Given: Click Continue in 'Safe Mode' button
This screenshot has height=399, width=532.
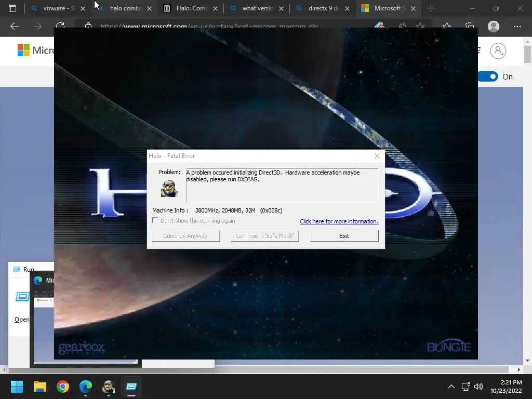Looking at the screenshot, I should tap(264, 236).
